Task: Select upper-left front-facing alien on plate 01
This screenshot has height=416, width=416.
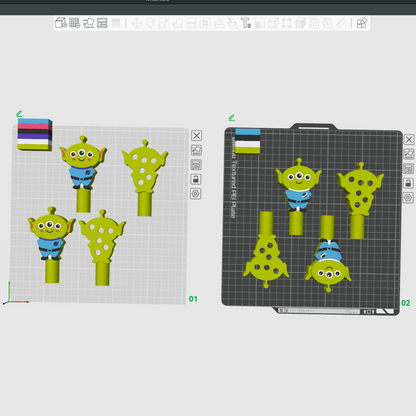Action: coord(83,173)
